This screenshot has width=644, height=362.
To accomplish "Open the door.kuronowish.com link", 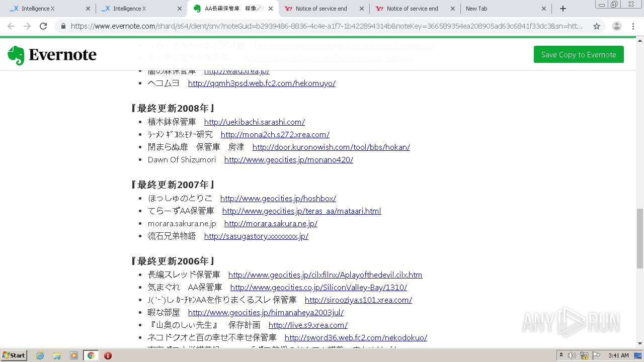I will (x=331, y=147).
